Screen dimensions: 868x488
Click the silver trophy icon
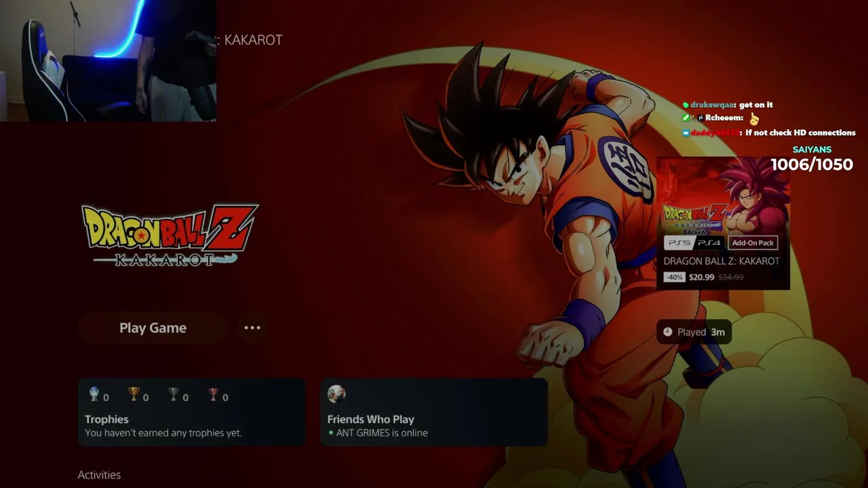174,394
